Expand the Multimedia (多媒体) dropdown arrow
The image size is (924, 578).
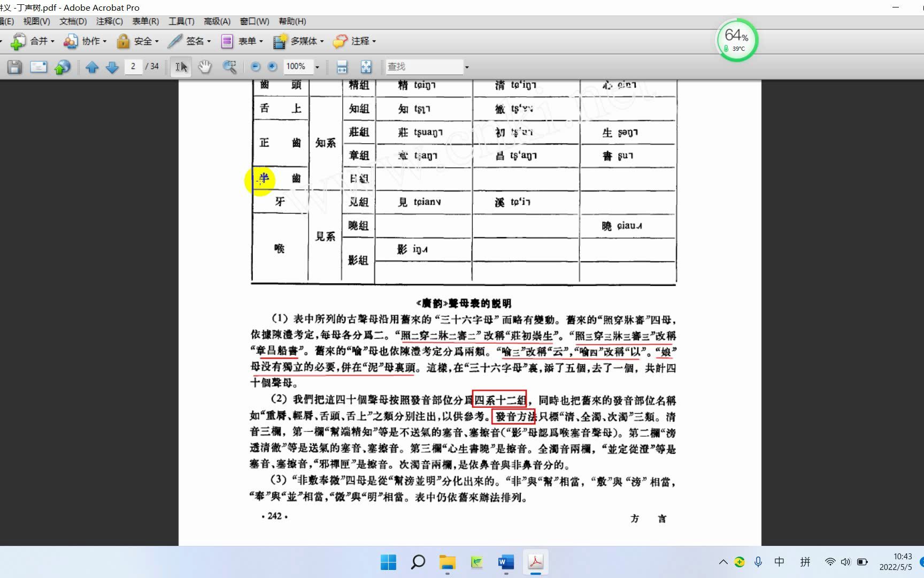point(322,41)
